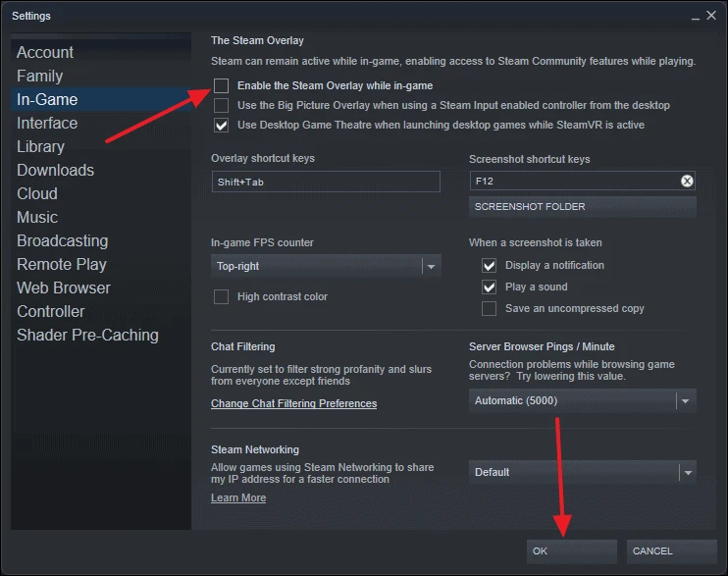This screenshot has height=576, width=728.
Task: Open Steam Networking Default dropdown
Action: [582, 472]
